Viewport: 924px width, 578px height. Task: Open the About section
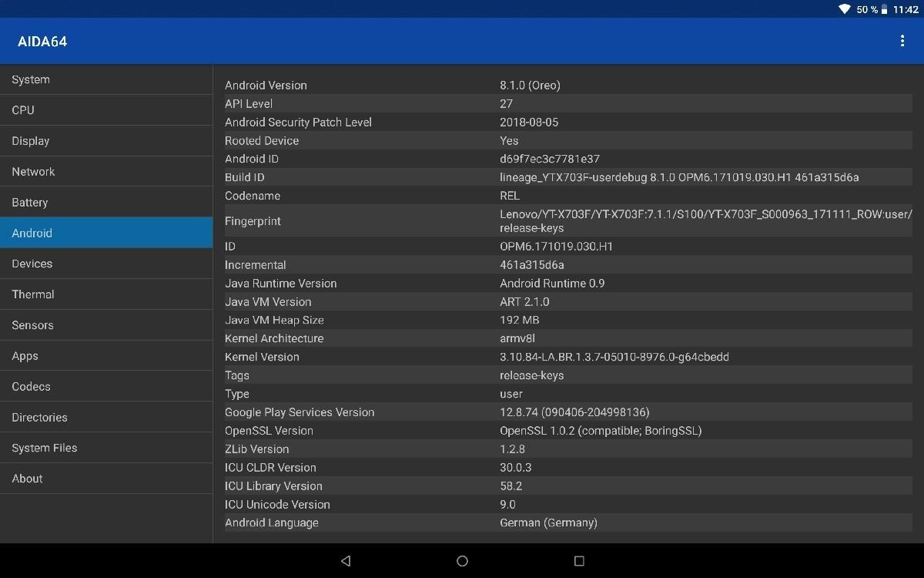pos(106,479)
